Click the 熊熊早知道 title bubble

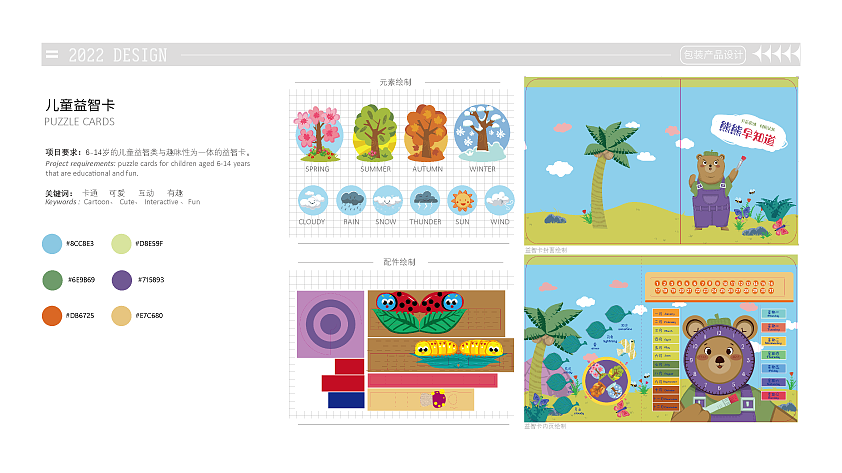pos(748,132)
